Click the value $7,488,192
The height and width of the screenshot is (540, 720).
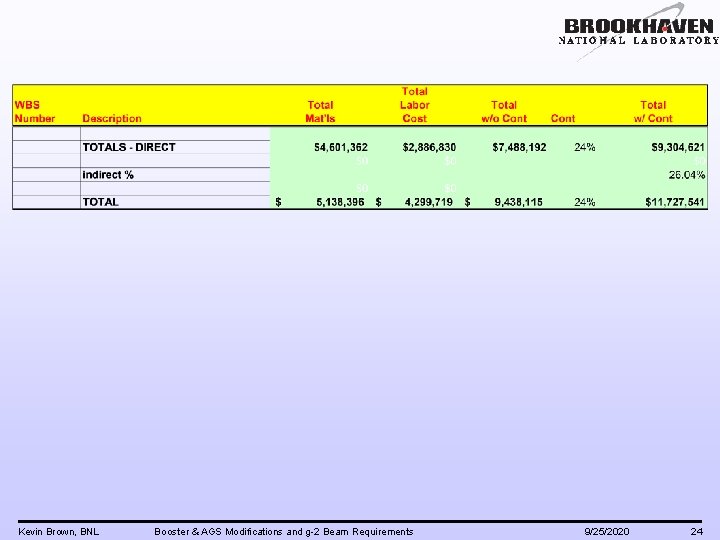(519, 147)
